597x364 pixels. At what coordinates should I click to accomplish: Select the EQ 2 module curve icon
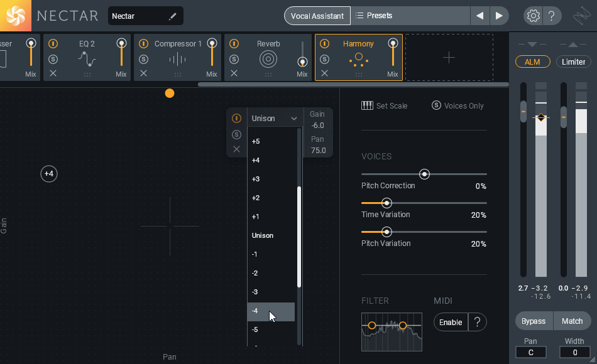tap(87, 59)
